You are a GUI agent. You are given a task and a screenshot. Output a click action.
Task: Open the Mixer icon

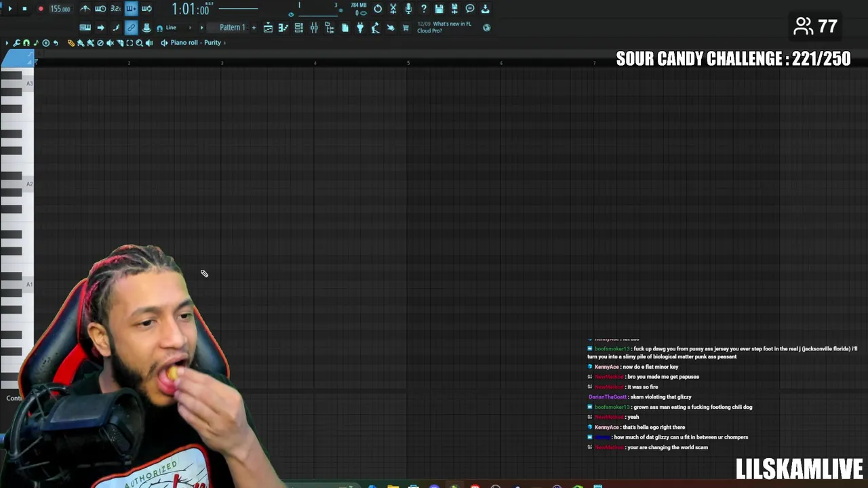tap(314, 28)
